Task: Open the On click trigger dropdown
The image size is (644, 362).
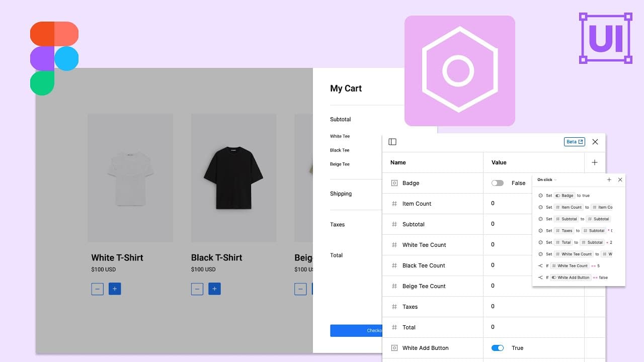Action: pyautogui.click(x=547, y=179)
